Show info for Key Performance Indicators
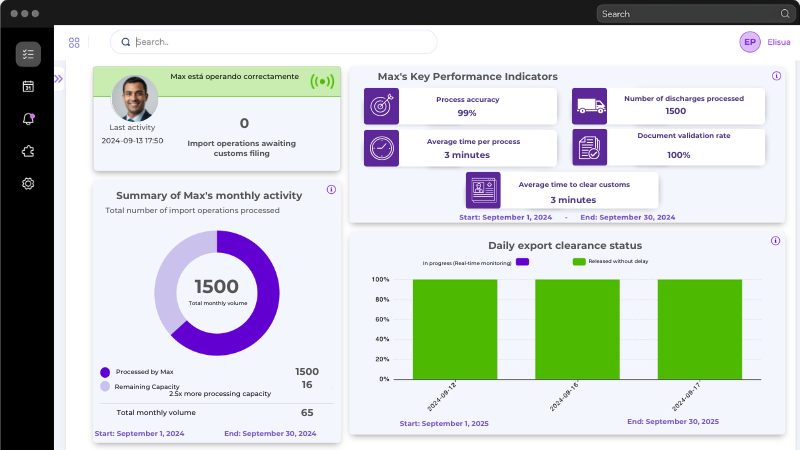Image resolution: width=800 pixels, height=450 pixels. click(776, 76)
